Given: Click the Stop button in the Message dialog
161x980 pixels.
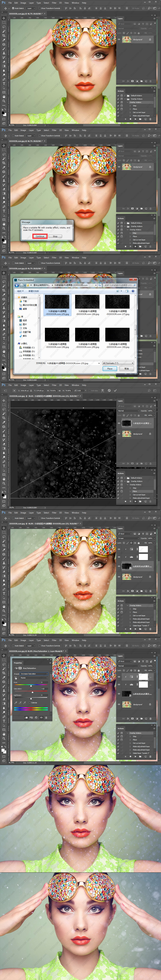Looking at the screenshot, I should point(55,236).
